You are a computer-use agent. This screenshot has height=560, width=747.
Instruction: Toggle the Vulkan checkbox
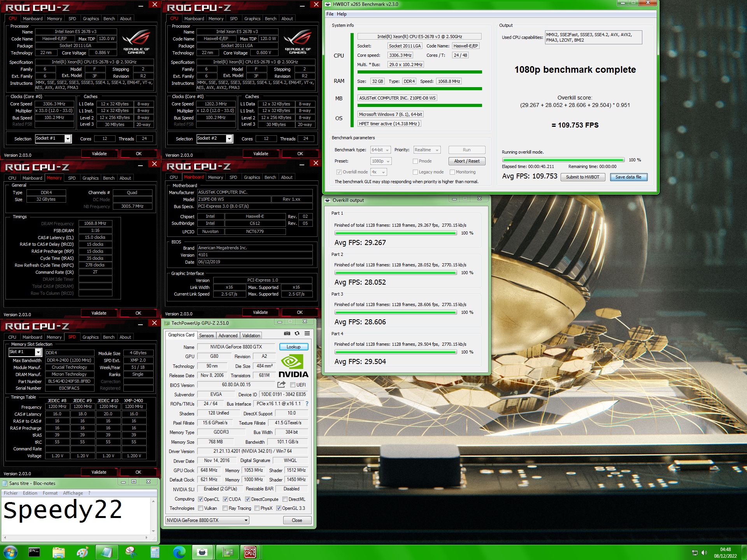click(x=200, y=508)
